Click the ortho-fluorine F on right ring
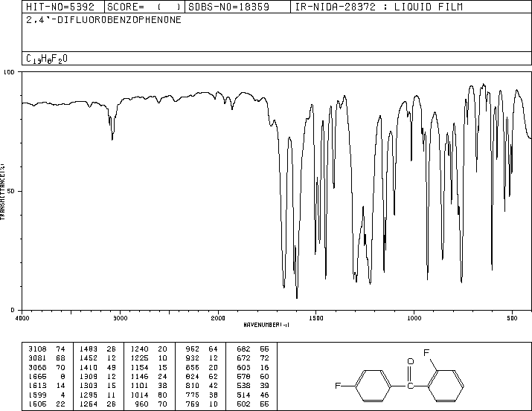This screenshot has height=411, width=532. (426, 353)
